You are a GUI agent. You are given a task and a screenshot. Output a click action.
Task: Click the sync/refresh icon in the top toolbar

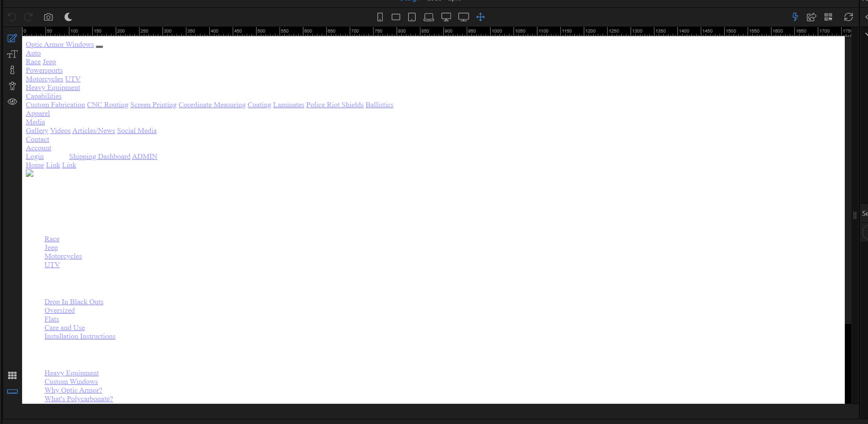pyautogui.click(x=849, y=17)
